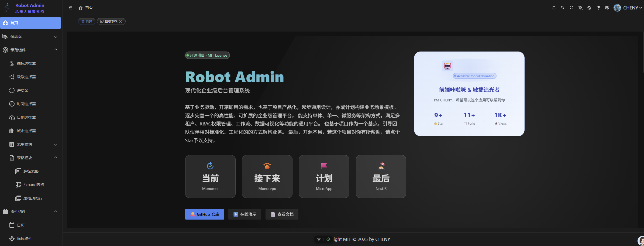This screenshot has height=246, width=644.
Task: Switch to the 首页 tab
Action: click(87, 21)
